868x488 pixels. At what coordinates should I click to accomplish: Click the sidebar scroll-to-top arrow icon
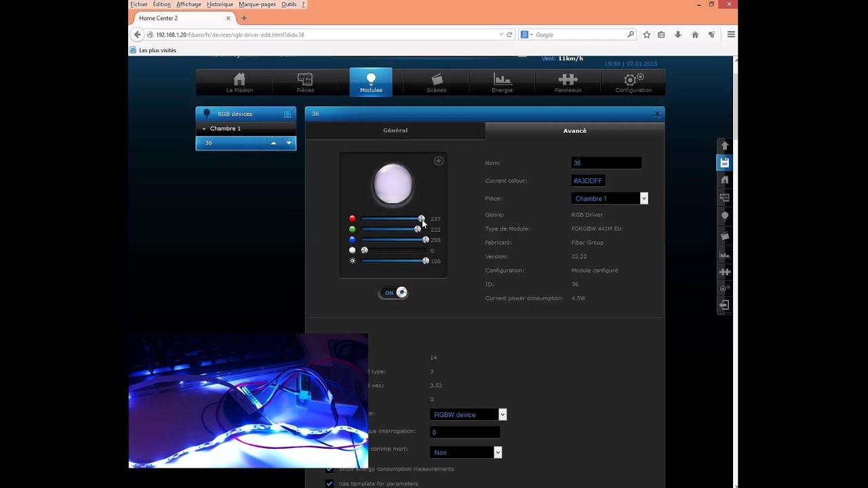tap(724, 146)
